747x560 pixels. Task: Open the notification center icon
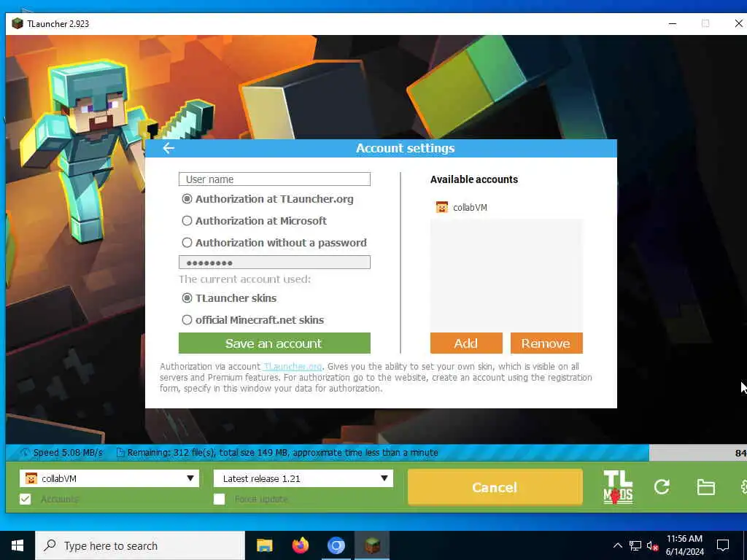tap(723, 545)
